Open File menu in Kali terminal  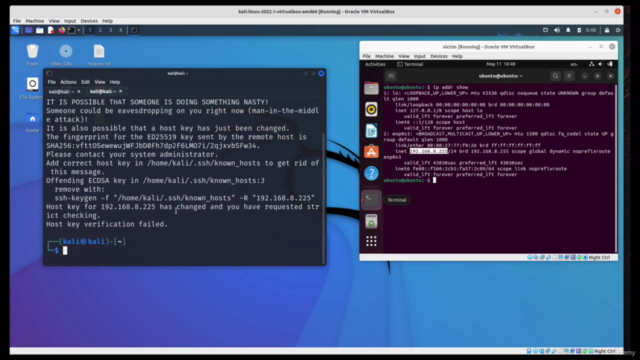(x=51, y=82)
